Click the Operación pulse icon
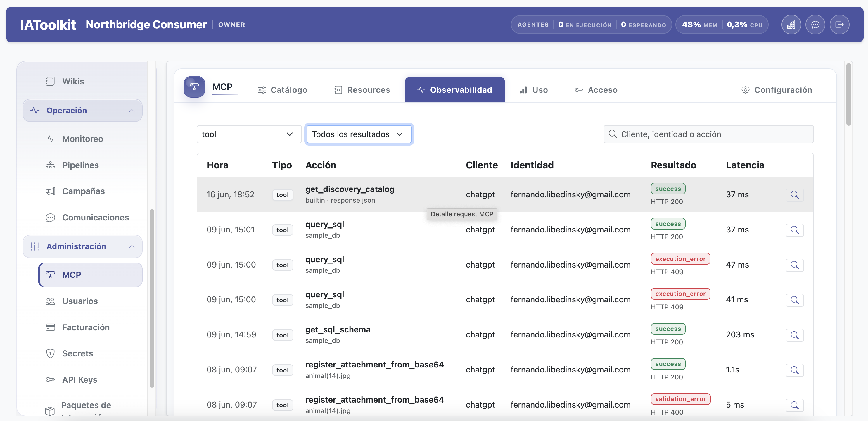868x421 pixels. tap(35, 110)
